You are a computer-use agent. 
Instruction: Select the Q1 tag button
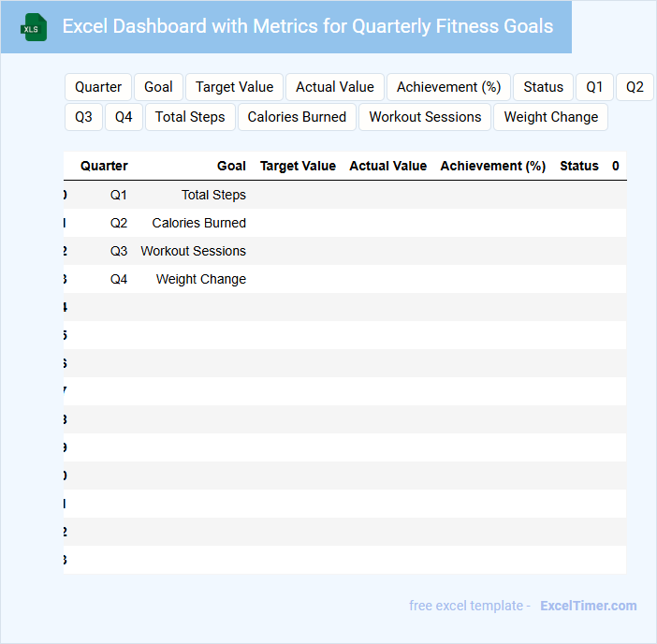tap(594, 87)
